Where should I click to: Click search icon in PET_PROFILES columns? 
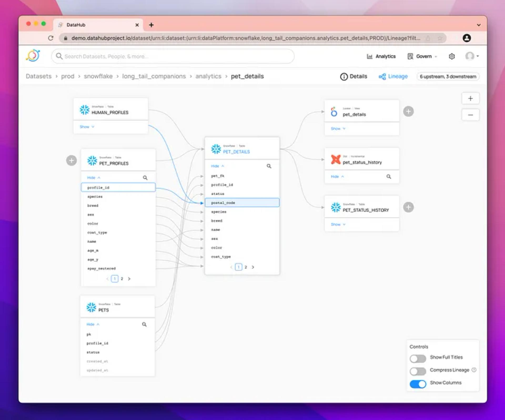(145, 178)
